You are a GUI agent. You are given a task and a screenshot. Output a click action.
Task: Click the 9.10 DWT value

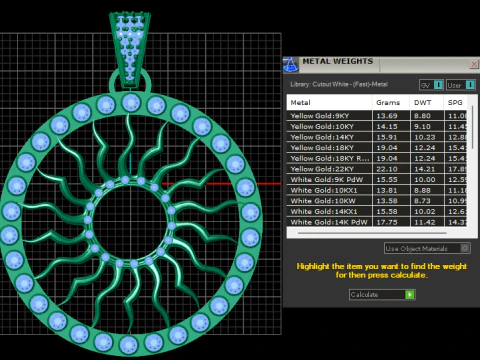422,126
